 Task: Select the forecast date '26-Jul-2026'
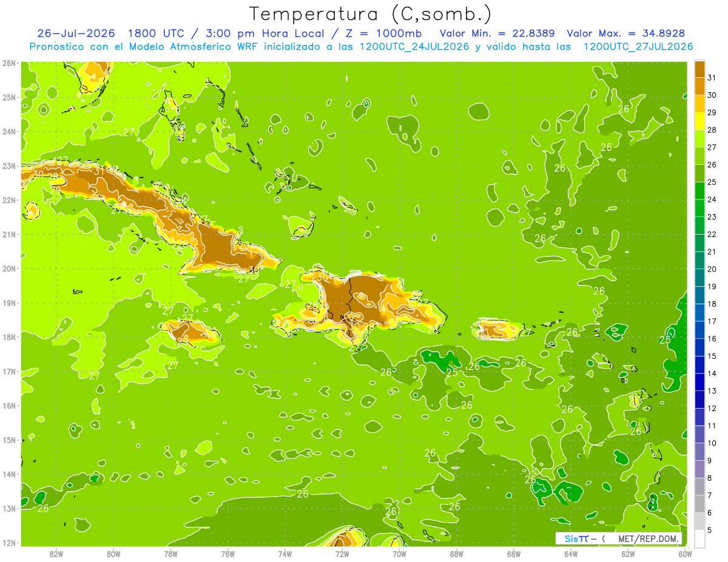(78, 33)
